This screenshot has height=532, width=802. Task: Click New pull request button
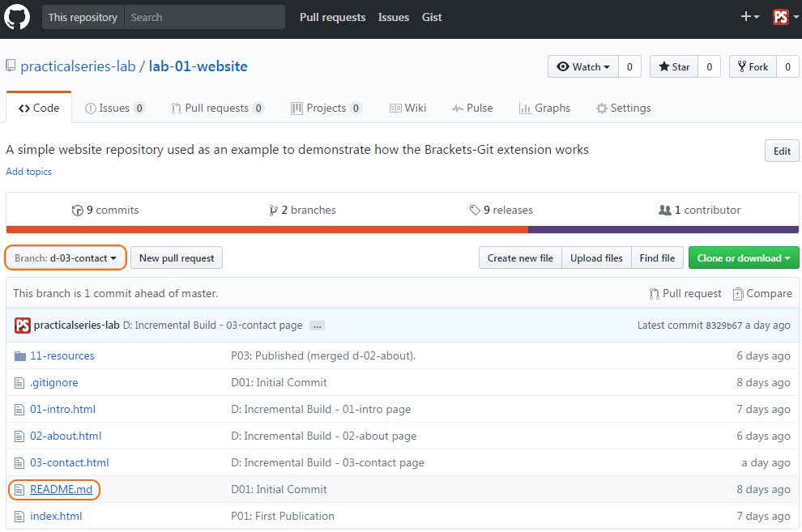coord(177,257)
